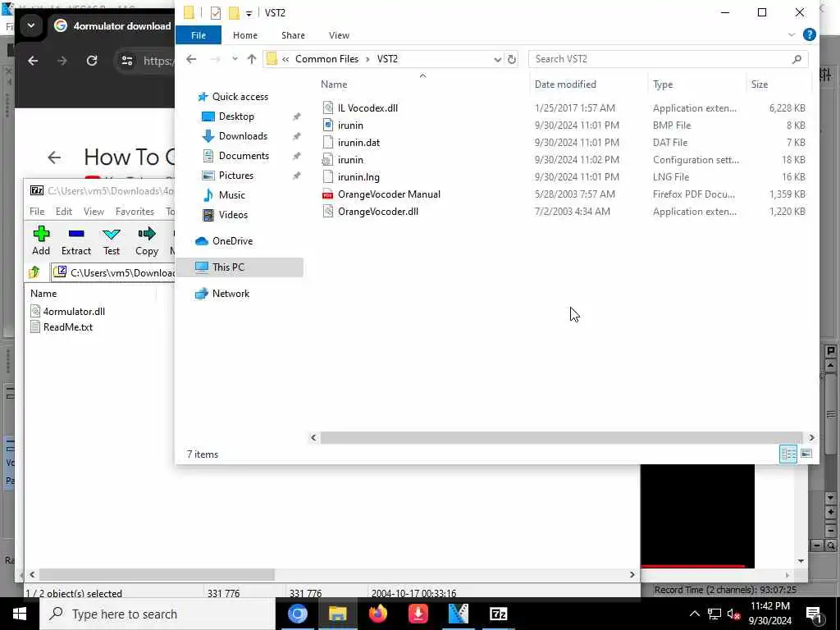840x630 pixels.
Task: Click Chrome back button
Action: (33, 61)
